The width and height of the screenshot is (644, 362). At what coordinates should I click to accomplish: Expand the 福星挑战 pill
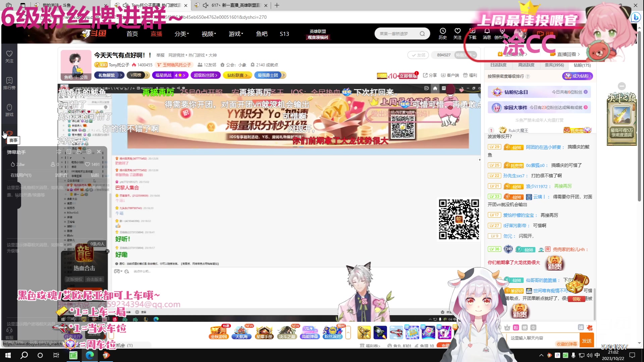[170, 75]
